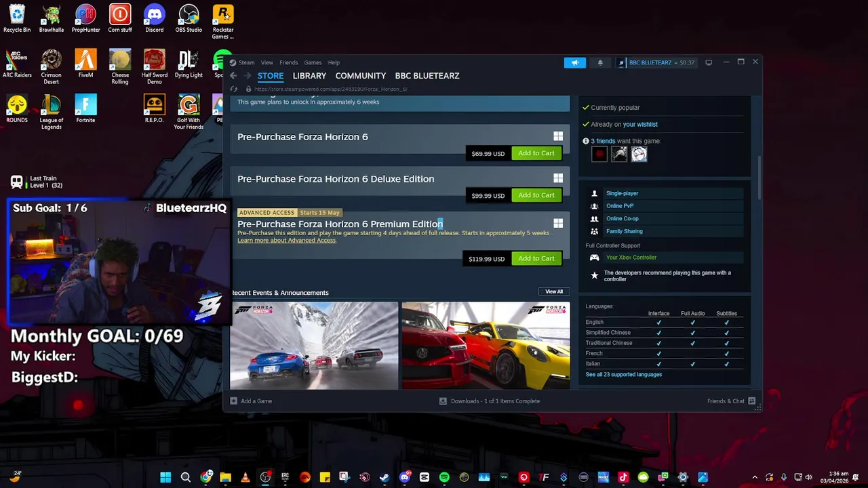Open Windows Start menu
Viewport: 868px width, 488px height.
[x=165, y=477]
